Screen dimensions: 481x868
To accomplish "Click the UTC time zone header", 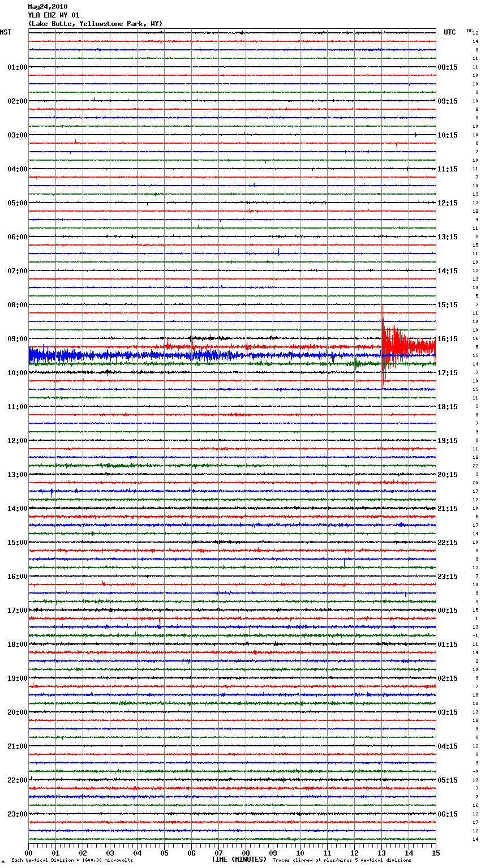I will [450, 32].
